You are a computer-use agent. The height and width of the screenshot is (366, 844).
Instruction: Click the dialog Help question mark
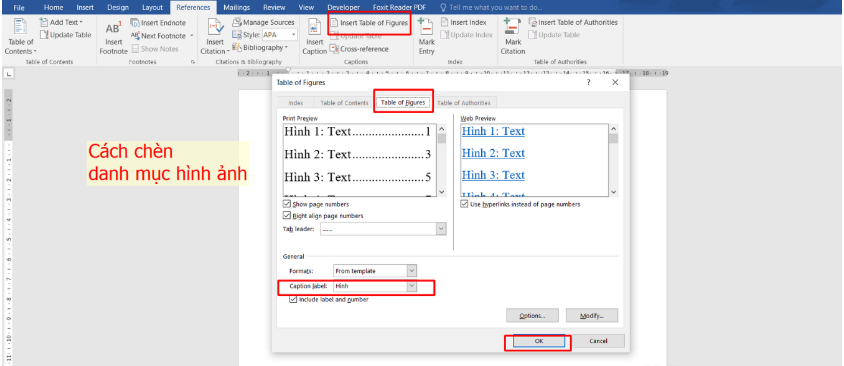pyautogui.click(x=588, y=82)
